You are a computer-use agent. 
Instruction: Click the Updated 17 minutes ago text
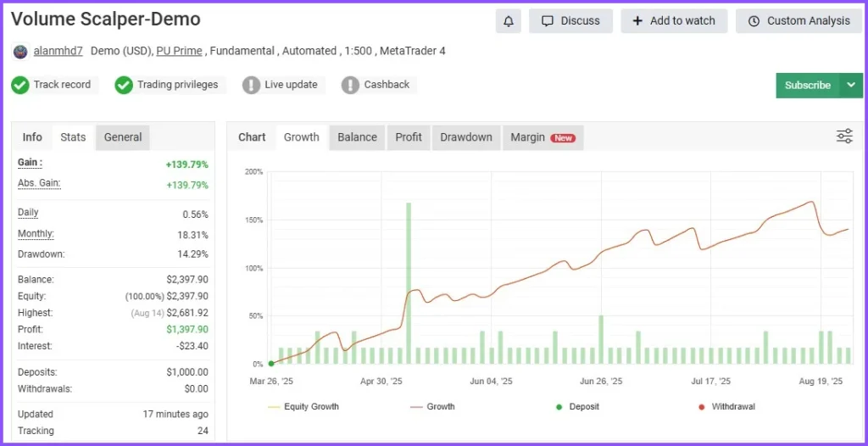175,415
